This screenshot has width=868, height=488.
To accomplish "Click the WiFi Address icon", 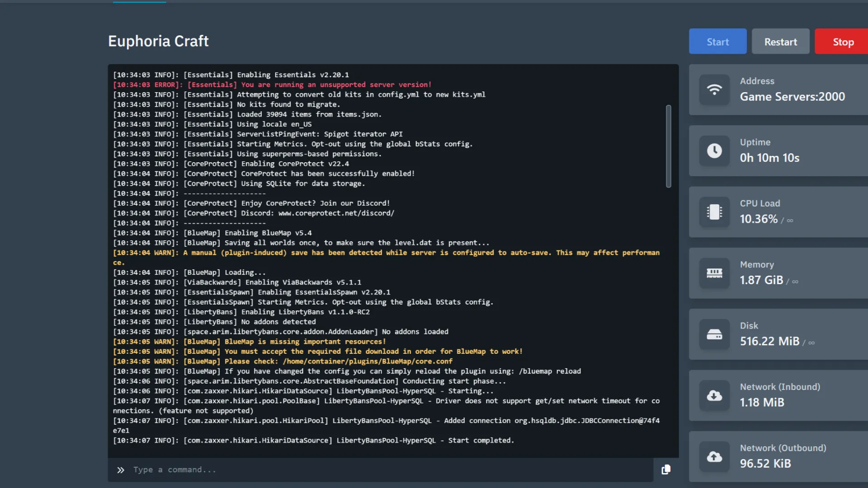I will [x=714, y=89].
